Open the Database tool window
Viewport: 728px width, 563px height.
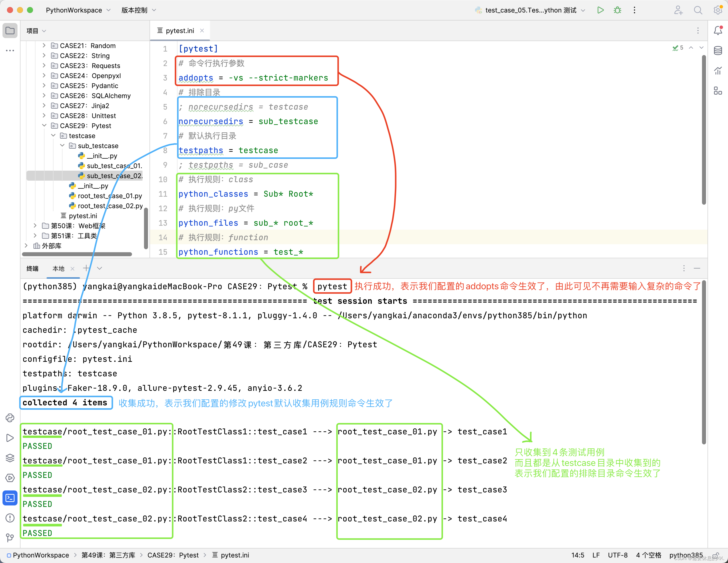click(x=718, y=51)
